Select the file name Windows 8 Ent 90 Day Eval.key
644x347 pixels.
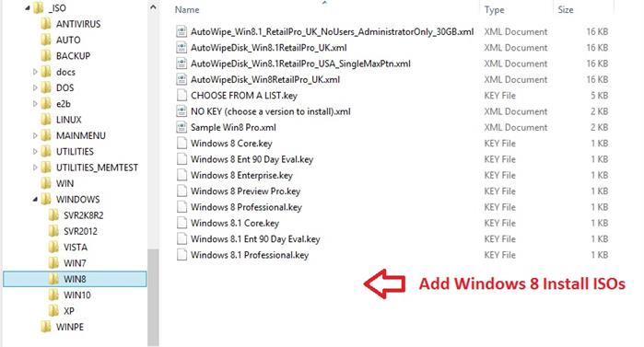[x=252, y=159]
